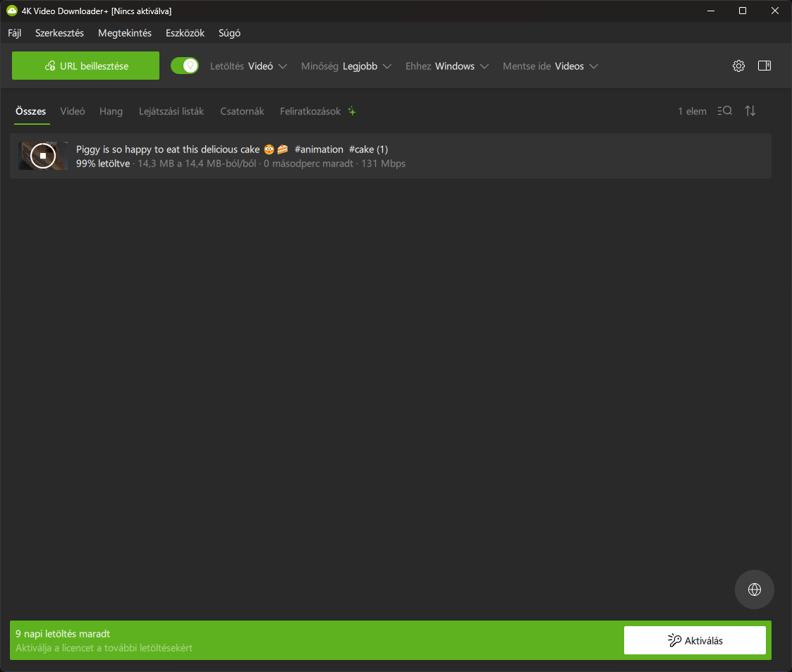Expand the Ehhez Windows dropdown
Viewport: 792px width, 672px height.
click(x=447, y=66)
